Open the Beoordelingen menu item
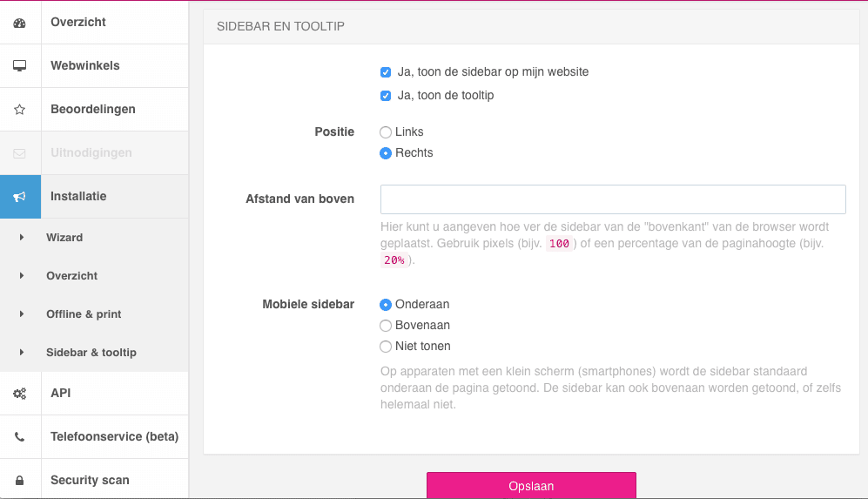 click(x=93, y=110)
